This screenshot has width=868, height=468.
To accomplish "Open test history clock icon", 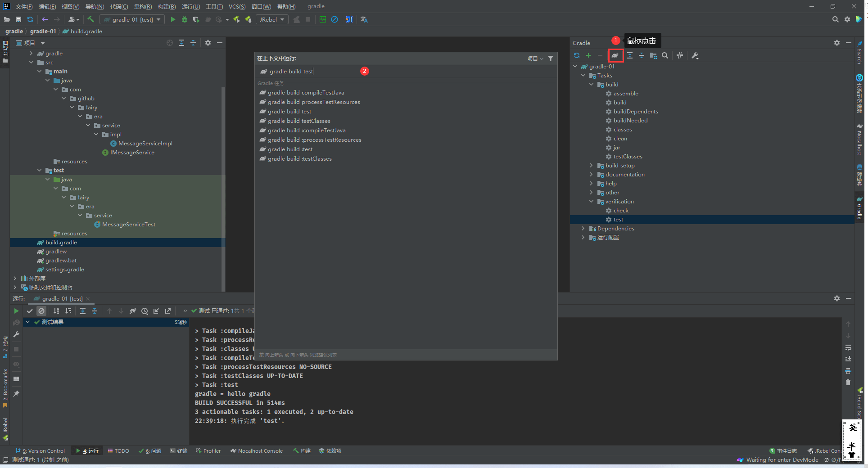I will coord(145,311).
